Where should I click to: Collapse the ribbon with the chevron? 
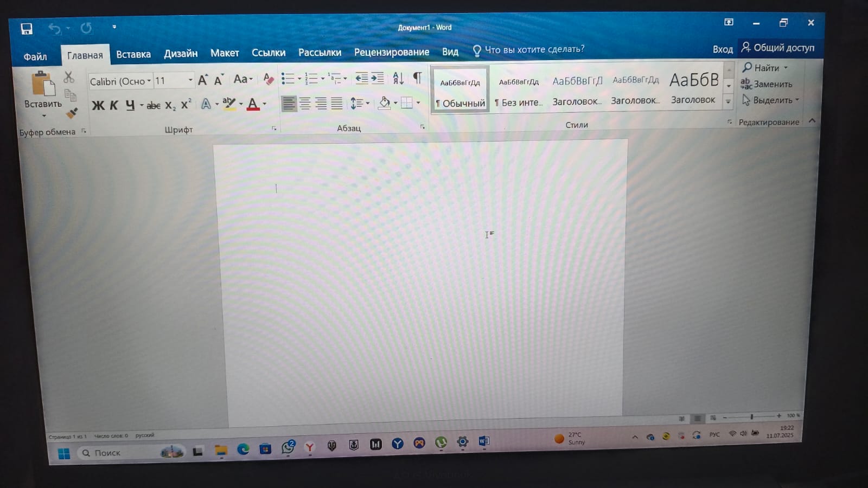[x=812, y=120]
